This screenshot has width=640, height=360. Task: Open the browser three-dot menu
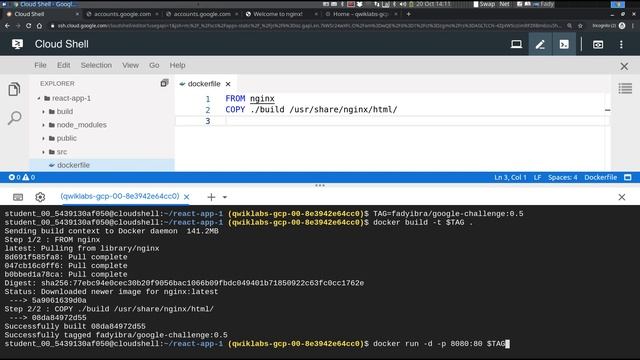(633, 26)
